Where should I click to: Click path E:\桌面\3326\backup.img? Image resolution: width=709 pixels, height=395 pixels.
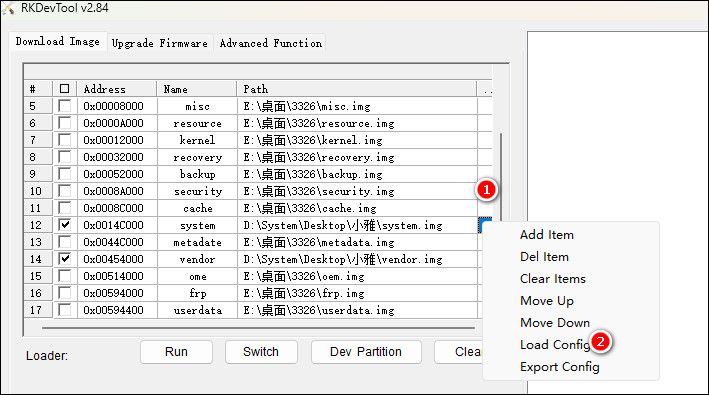pos(313,174)
